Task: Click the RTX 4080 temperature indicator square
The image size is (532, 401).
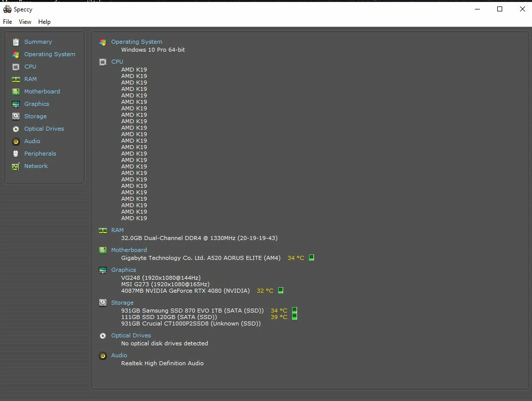Action: (x=281, y=290)
